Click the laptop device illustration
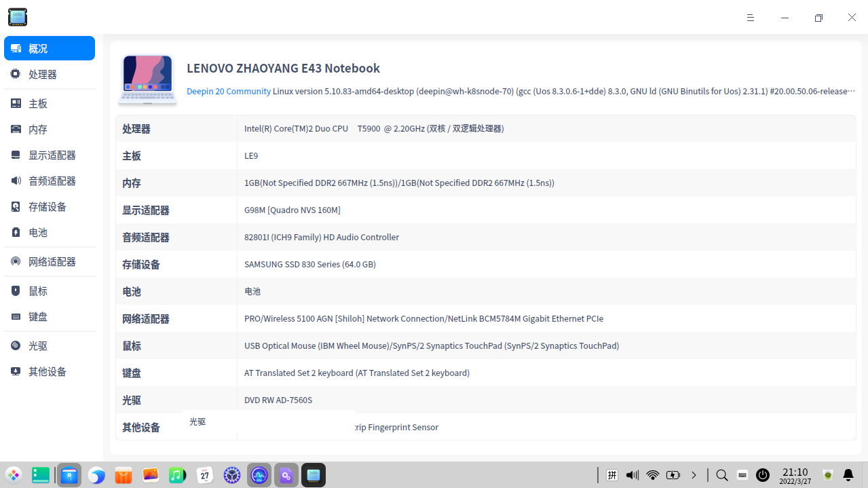The width and height of the screenshot is (868, 488). tap(147, 79)
